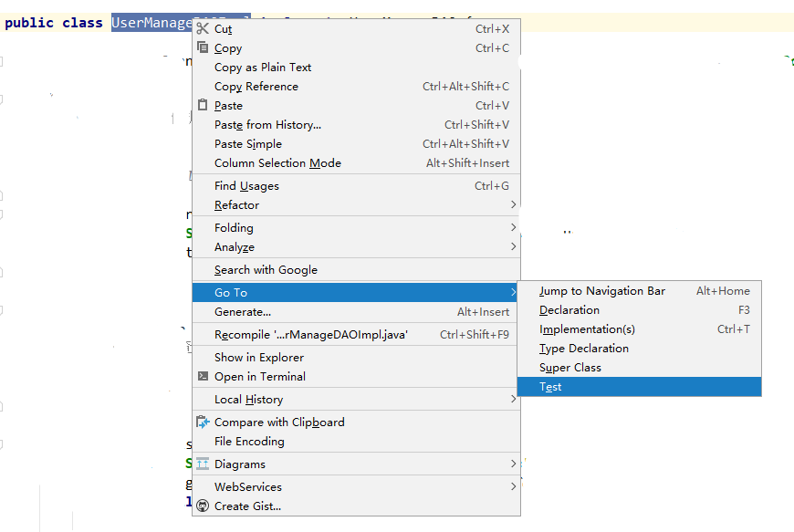The width and height of the screenshot is (794, 532).
Task: Select Open in Terminal
Action: pyautogui.click(x=356, y=377)
